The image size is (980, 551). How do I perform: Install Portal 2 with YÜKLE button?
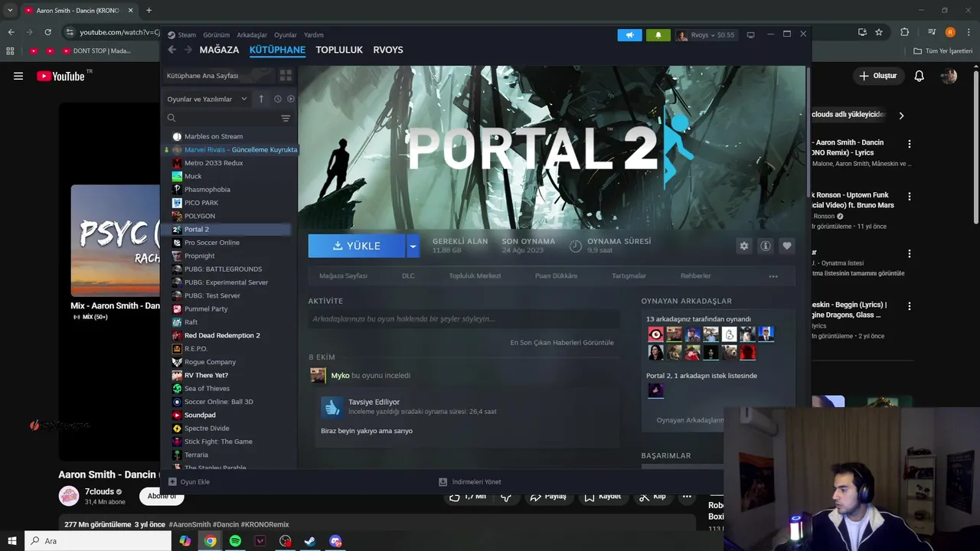(x=357, y=246)
